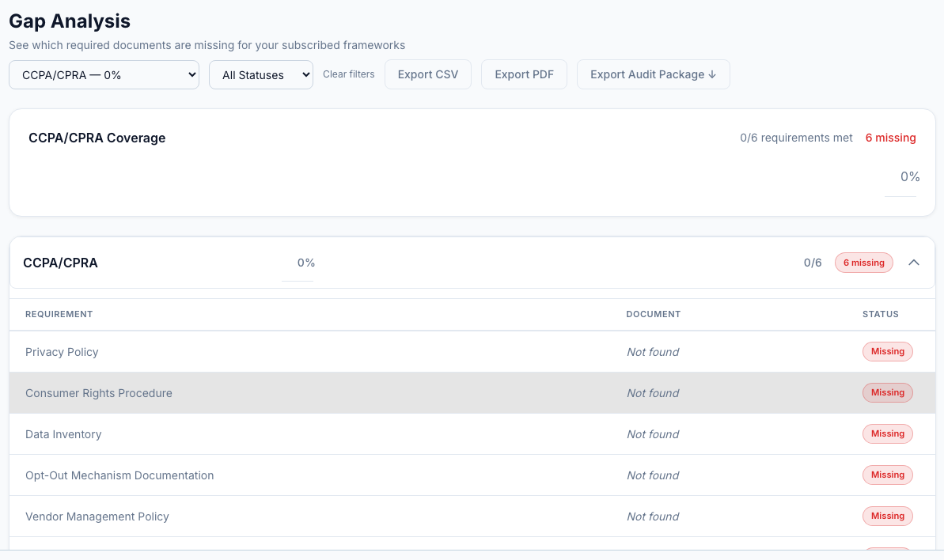Click Not found for Opt-Out Mechanism Documentation

click(x=653, y=475)
